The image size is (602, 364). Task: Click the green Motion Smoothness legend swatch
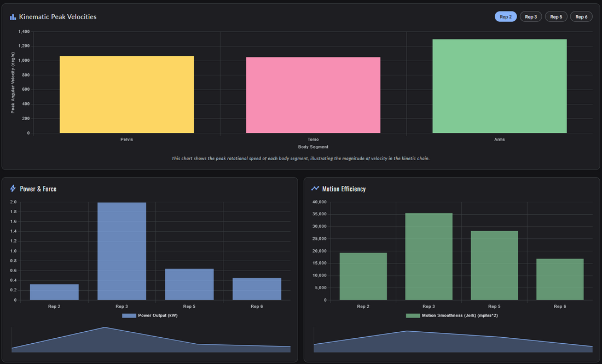pyautogui.click(x=413, y=315)
